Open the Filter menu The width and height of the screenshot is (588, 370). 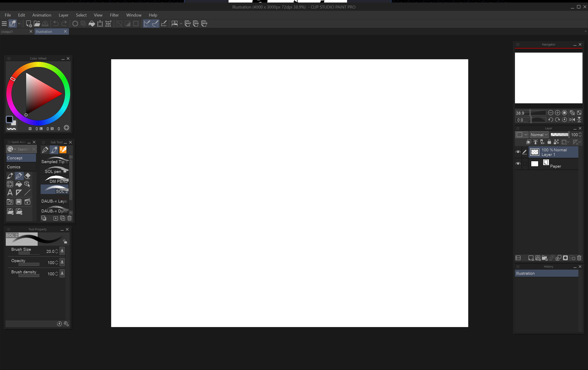point(114,15)
